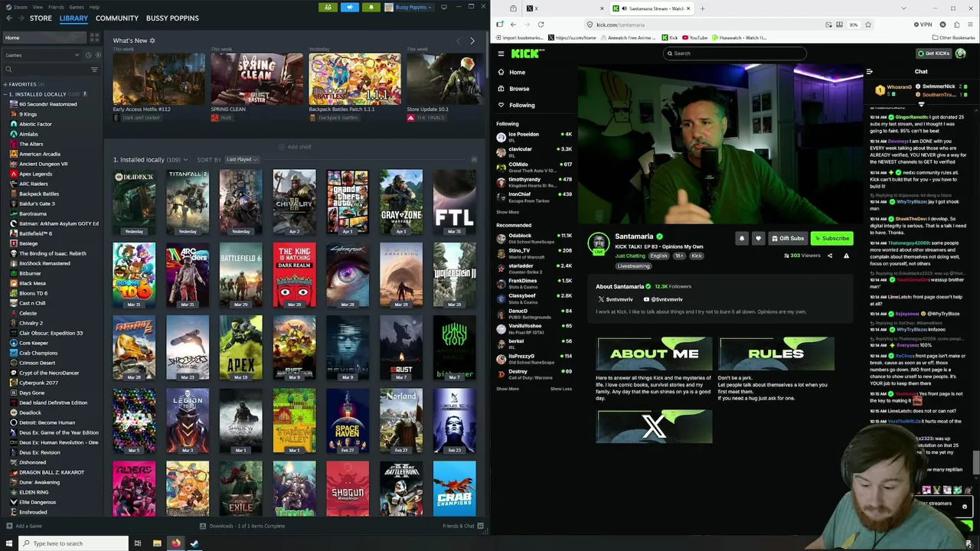Open Cyberpunk 2077 game cover thumbnail
The height and width of the screenshot is (551, 980).
(x=348, y=275)
